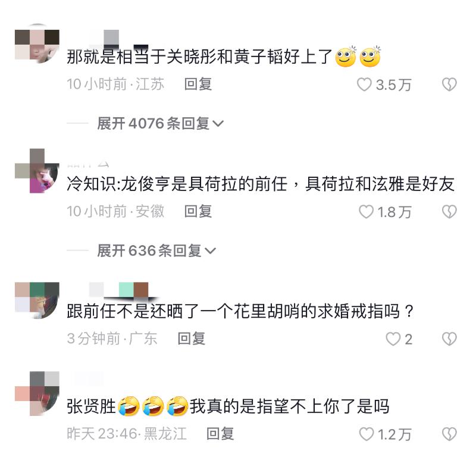The image size is (476, 457).
Task: Open the first commenter's avatar profile
Action: [37, 43]
